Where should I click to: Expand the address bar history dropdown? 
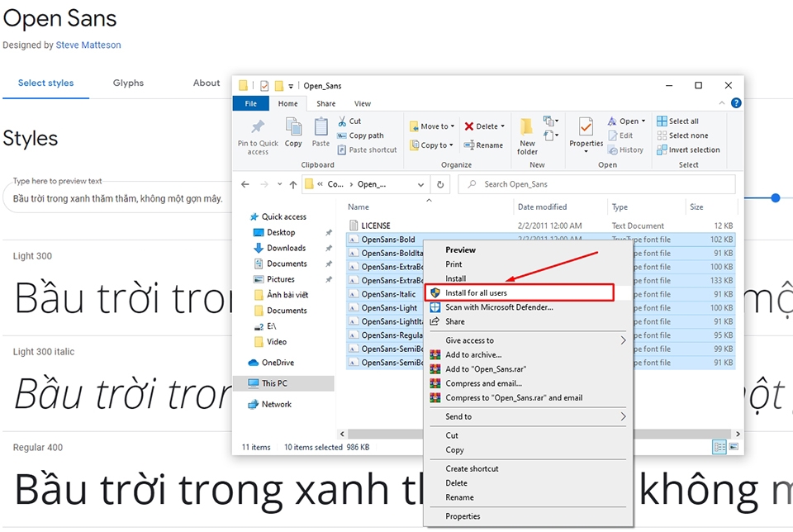(x=420, y=184)
